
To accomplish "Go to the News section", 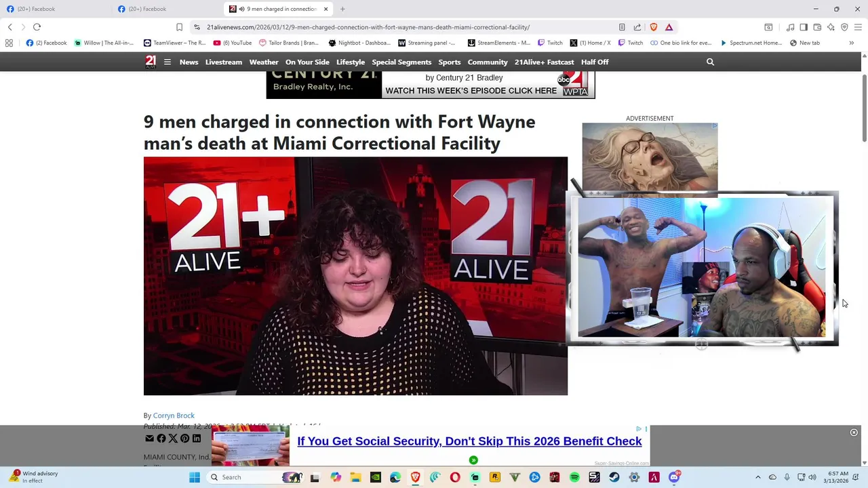I will pyautogui.click(x=189, y=62).
